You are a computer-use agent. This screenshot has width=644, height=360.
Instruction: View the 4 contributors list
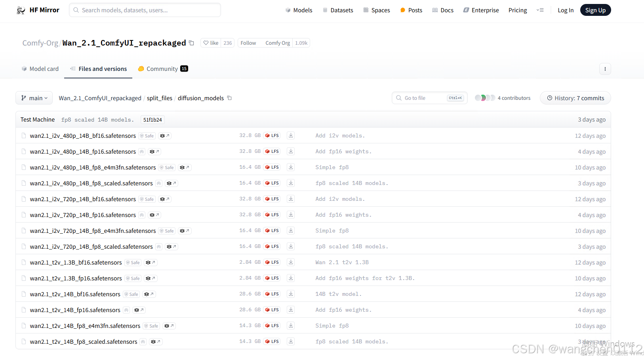pos(503,98)
